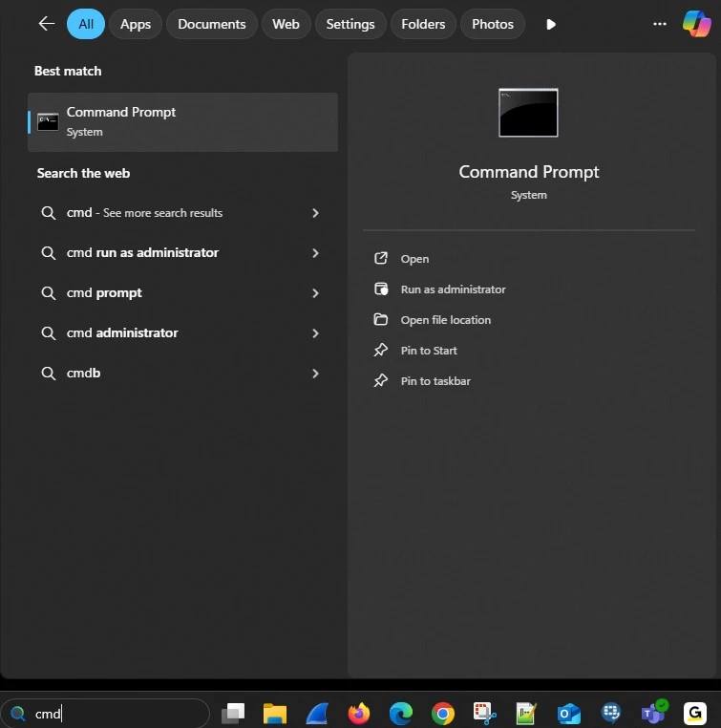Expand chevron for 'cmd run as administrator'

coord(315,253)
